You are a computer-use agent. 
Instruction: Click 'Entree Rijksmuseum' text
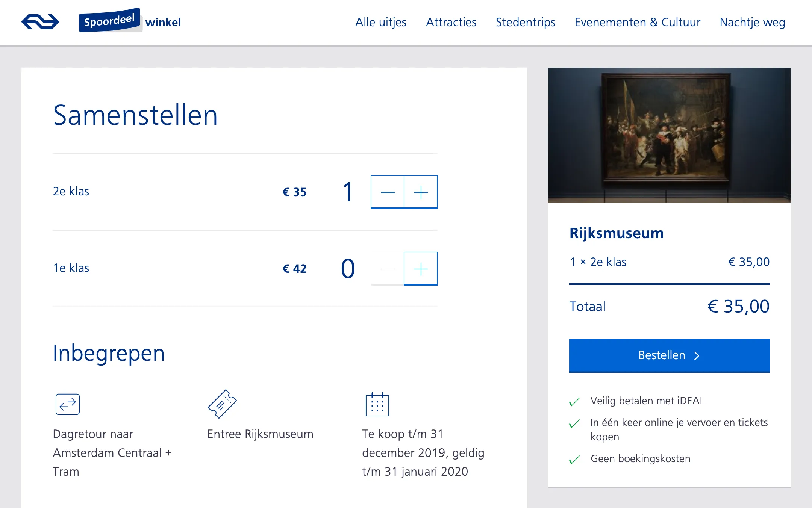[x=260, y=434]
